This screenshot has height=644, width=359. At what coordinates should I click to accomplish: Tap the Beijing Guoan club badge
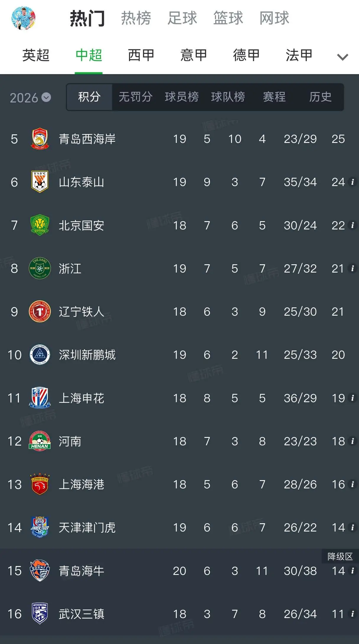[x=40, y=225]
